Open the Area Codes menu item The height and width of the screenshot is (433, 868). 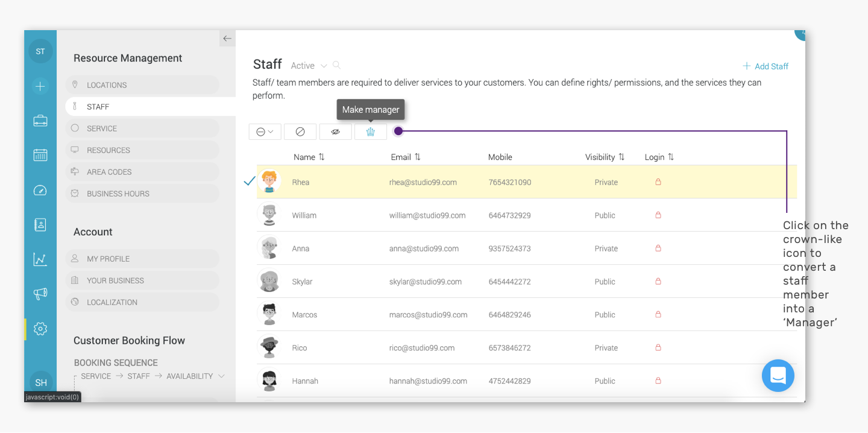tap(142, 172)
